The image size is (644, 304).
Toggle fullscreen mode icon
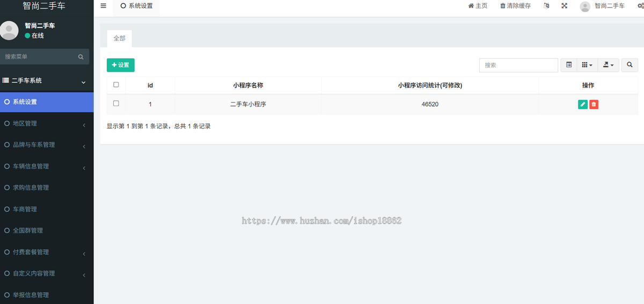[565, 6]
